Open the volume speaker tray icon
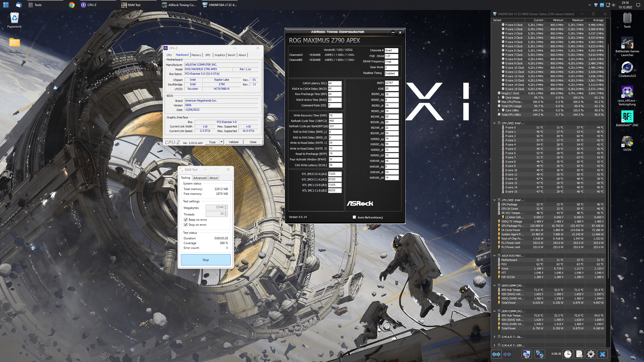This screenshot has width=644, height=362. (x=614, y=5)
